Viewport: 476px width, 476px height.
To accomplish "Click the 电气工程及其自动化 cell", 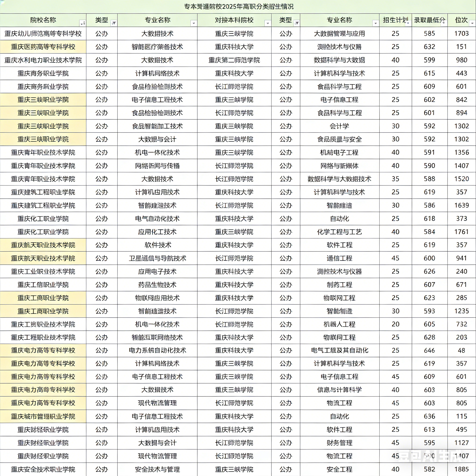I will pyautogui.click(x=340, y=350).
